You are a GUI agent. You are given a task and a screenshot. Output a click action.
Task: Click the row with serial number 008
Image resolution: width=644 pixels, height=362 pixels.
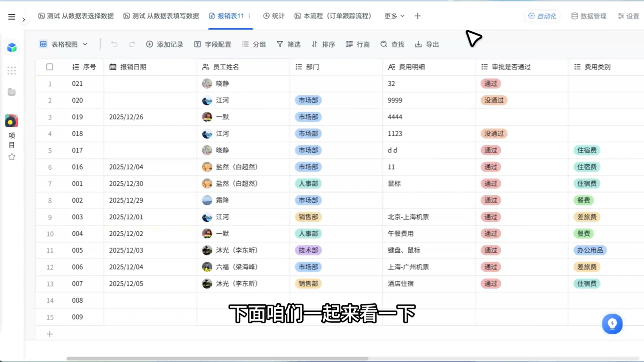click(x=340, y=300)
